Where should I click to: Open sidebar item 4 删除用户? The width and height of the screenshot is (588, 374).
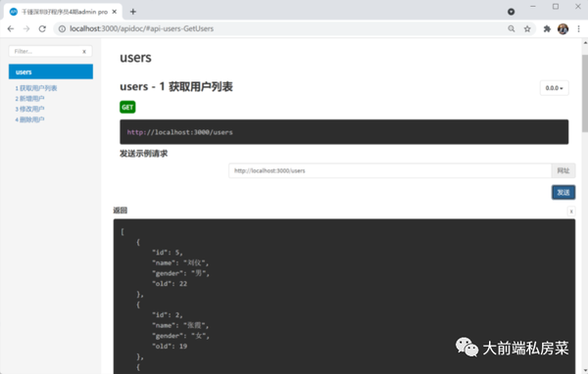coord(29,119)
